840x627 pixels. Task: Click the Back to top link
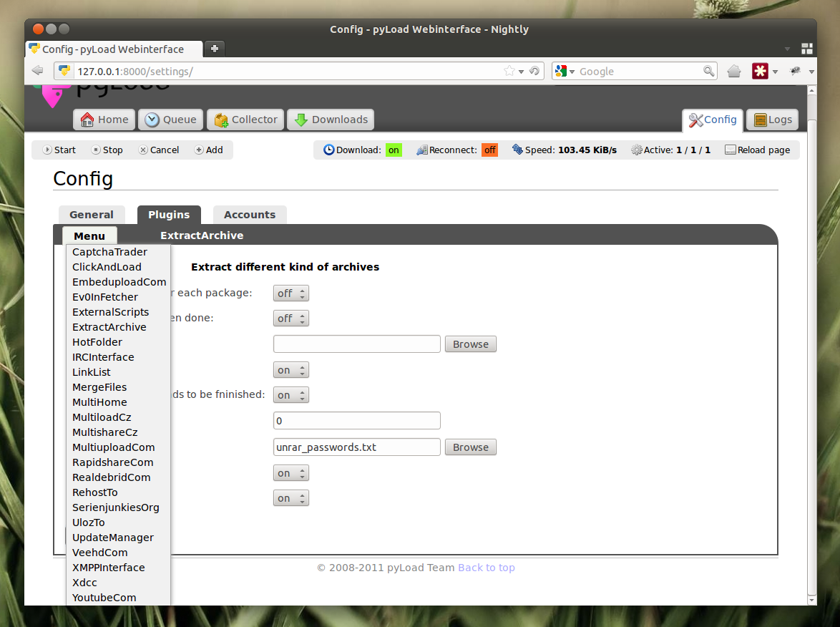(x=487, y=567)
